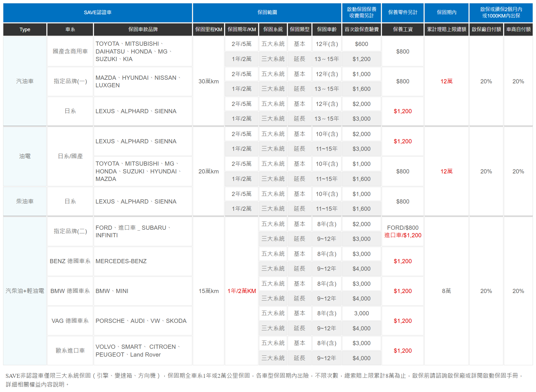This screenshot has width=536, height=392.
Task: Click the 保固車款品牌 column header
Action: [x=143, y=30]
